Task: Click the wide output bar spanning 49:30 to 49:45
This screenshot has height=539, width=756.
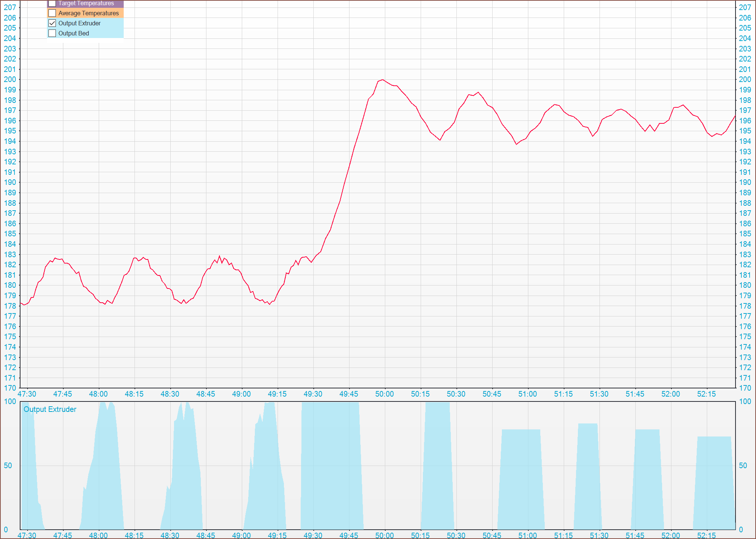Action: pos(331,466)
